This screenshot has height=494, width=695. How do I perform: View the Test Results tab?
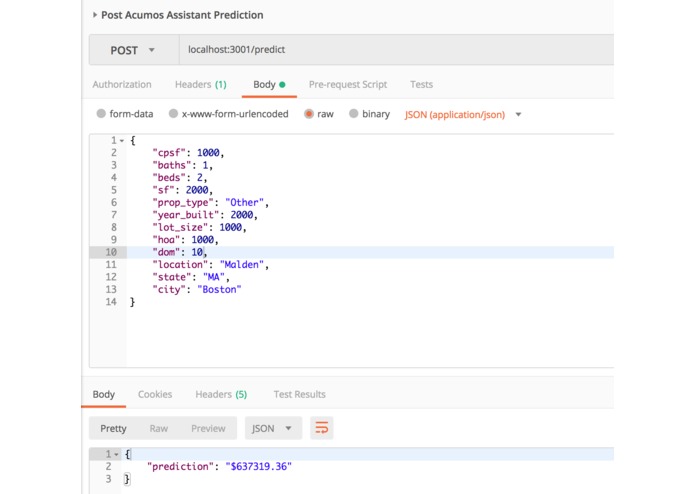[300, 394]
